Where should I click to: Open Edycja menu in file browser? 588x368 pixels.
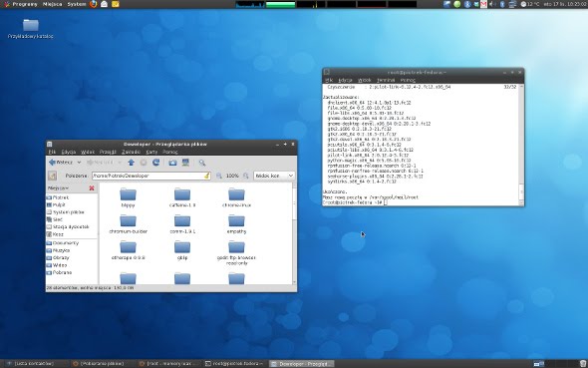click(69, 152)
